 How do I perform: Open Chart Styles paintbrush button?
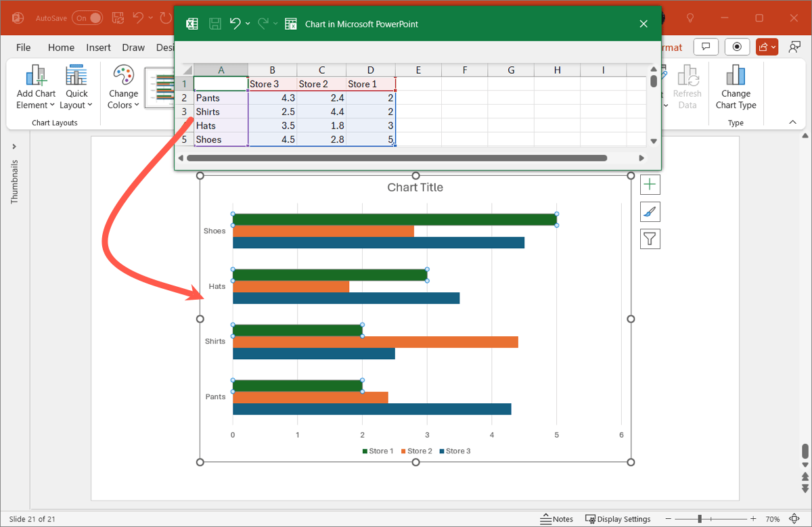point(650,212)
